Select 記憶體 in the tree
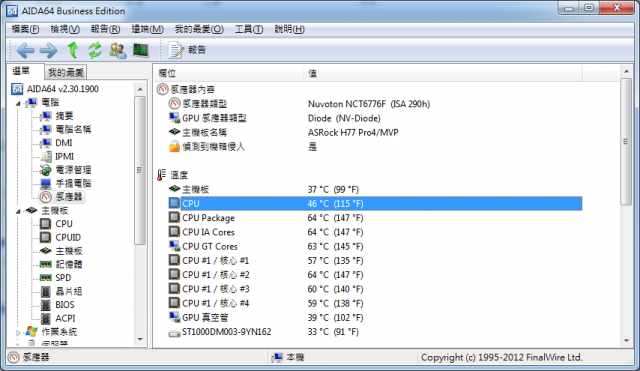The height and width of the screenshot is (371, 640). [x=62, y=264]
